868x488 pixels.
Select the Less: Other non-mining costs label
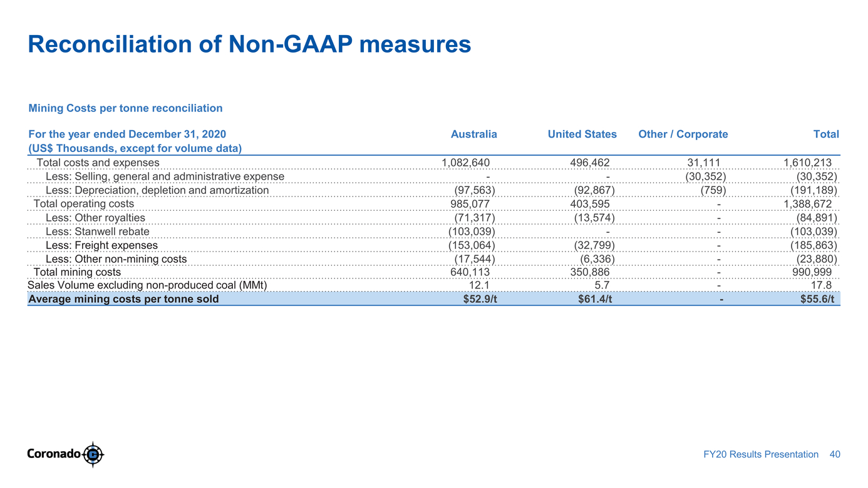(116, 259)
